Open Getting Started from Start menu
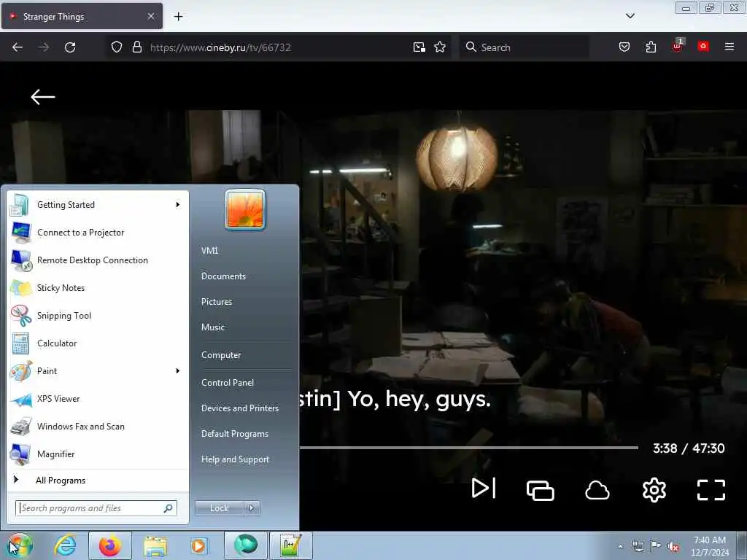The width and height of the screenshot is (747, 560). 98,205
